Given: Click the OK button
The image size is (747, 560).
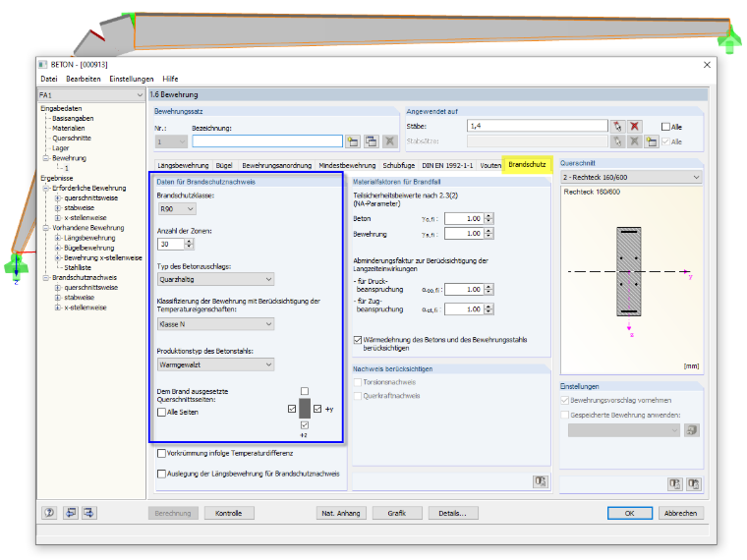Looking at the screenshot, I should click(x=629, y=513).
